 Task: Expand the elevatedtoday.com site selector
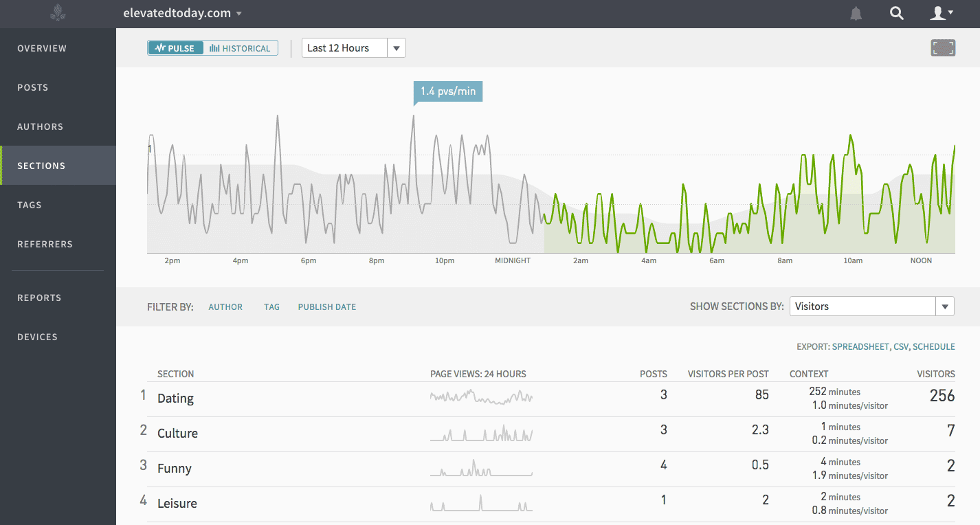pyautogui.click(x=182, y=13)
